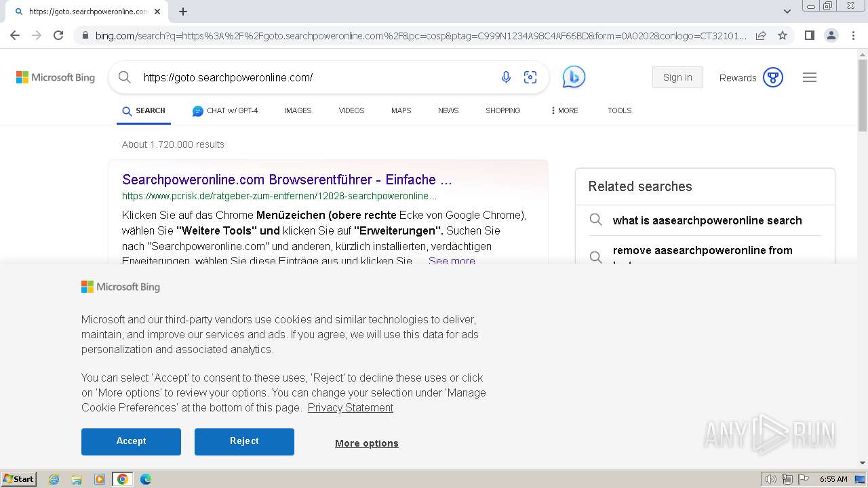Launch Internet Explorer from taskbar
Viewport: 868px width, 488px height.
click(x=54, y=479)
